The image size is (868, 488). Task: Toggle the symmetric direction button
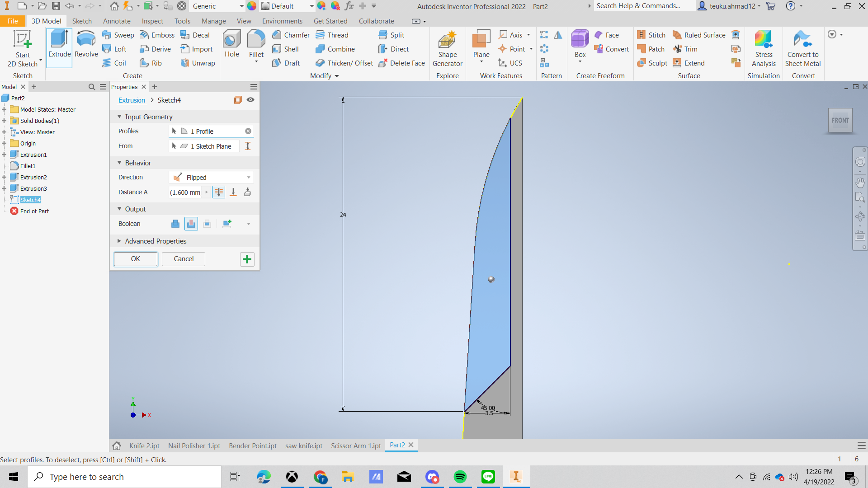(x=219, y=192)
